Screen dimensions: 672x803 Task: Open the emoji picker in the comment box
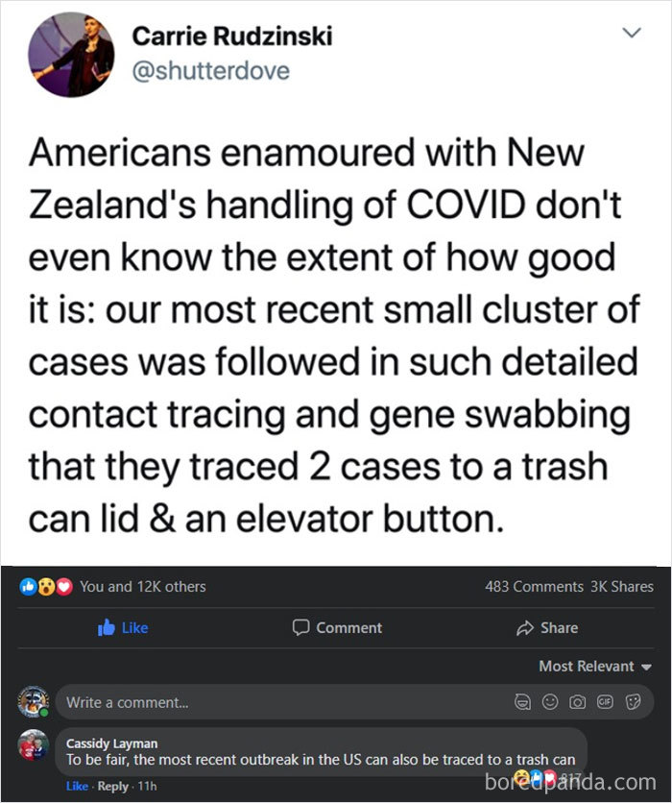[x=549, y=701]
